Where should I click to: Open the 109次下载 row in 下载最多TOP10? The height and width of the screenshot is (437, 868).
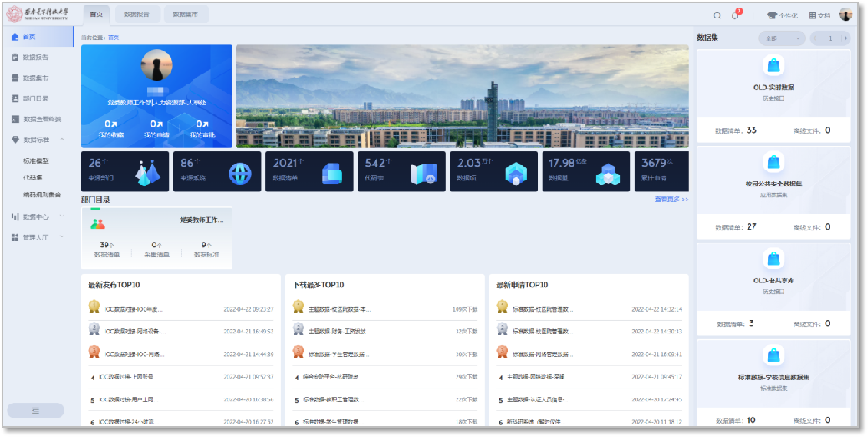tap(385, 309)
